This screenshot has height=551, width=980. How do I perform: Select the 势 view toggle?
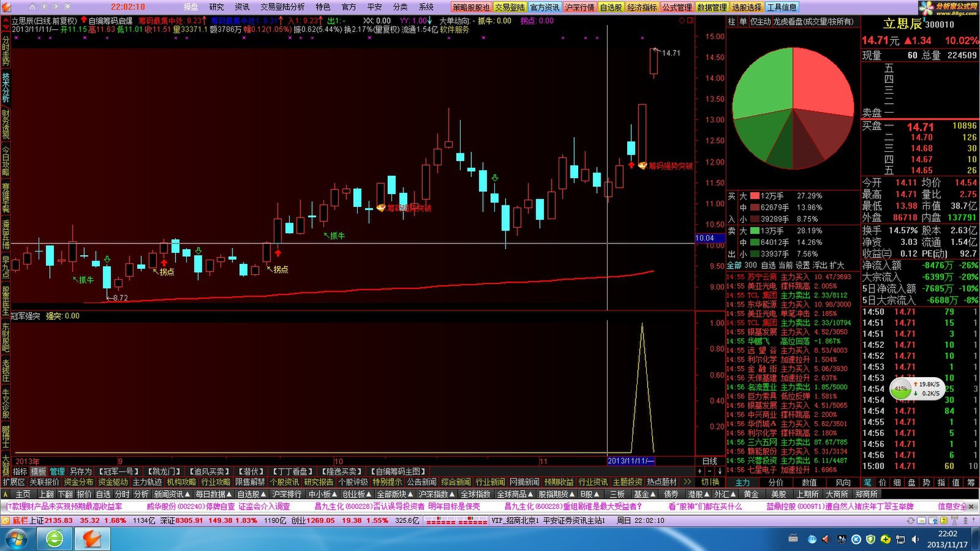tap(927, 482)
